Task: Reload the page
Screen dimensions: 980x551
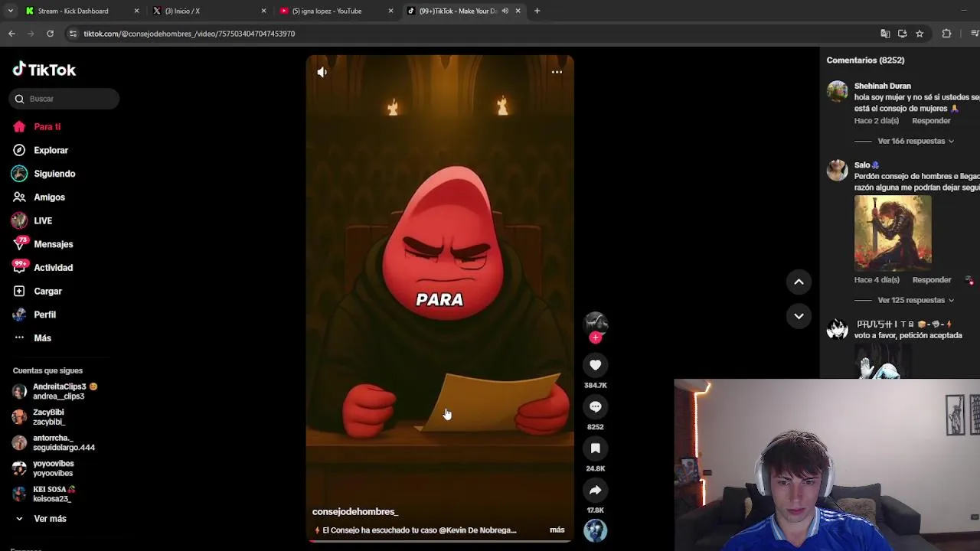Action: [50, 34]
